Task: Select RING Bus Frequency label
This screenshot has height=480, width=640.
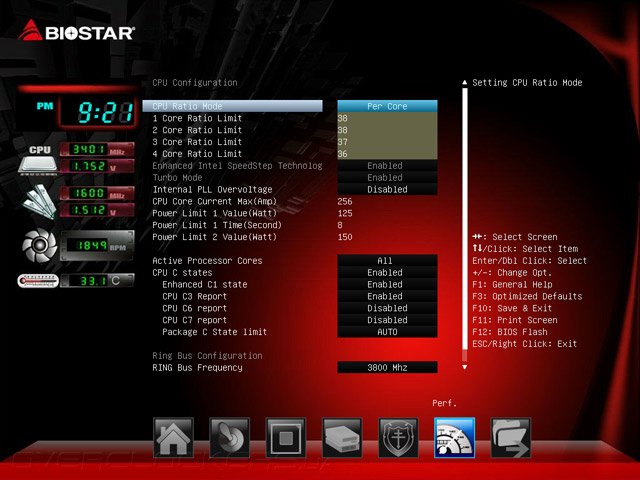Action: 197,367
